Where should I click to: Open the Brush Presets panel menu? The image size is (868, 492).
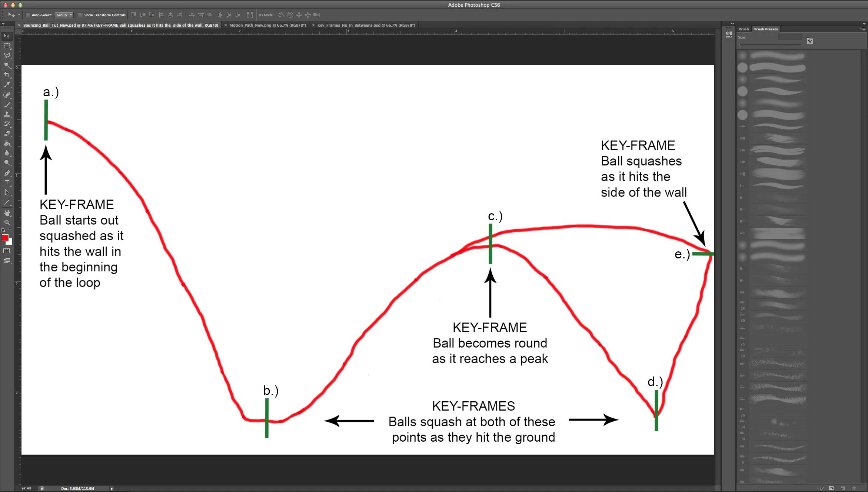(862, 29)
